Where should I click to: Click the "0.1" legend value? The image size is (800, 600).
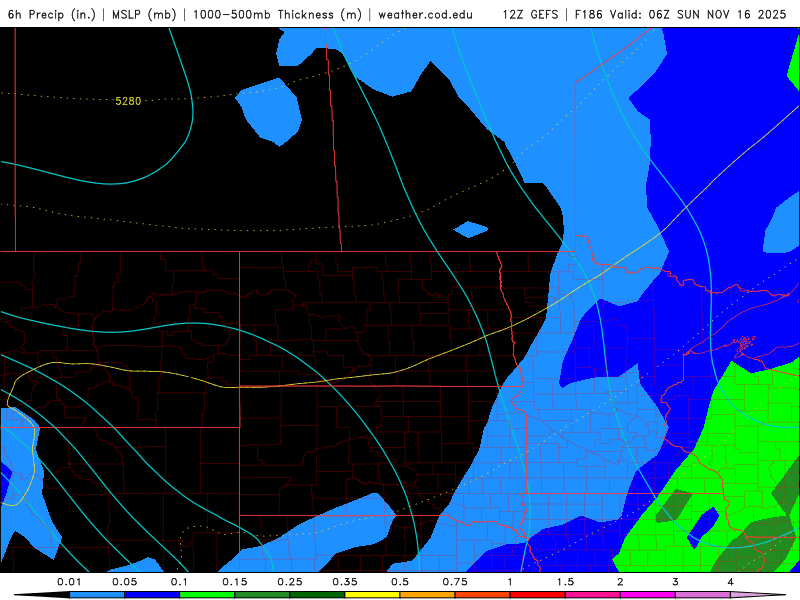179,582
